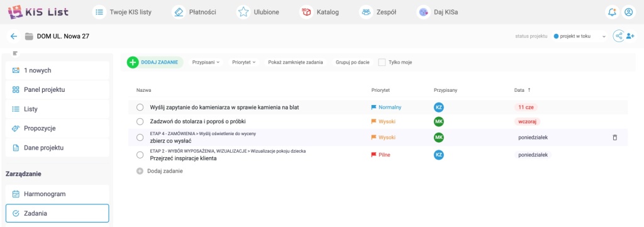This screenshot has height=227, width=644.
Task: Open the user profile icon
Action: pos(628,13)
